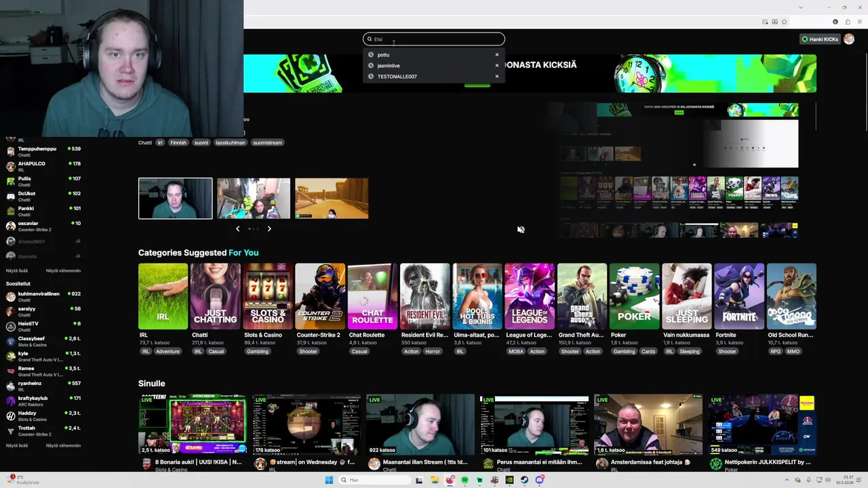Screen dimensions: 868x488
Task: Open DcUkot channel in sidebar
Action: [43, 196]
